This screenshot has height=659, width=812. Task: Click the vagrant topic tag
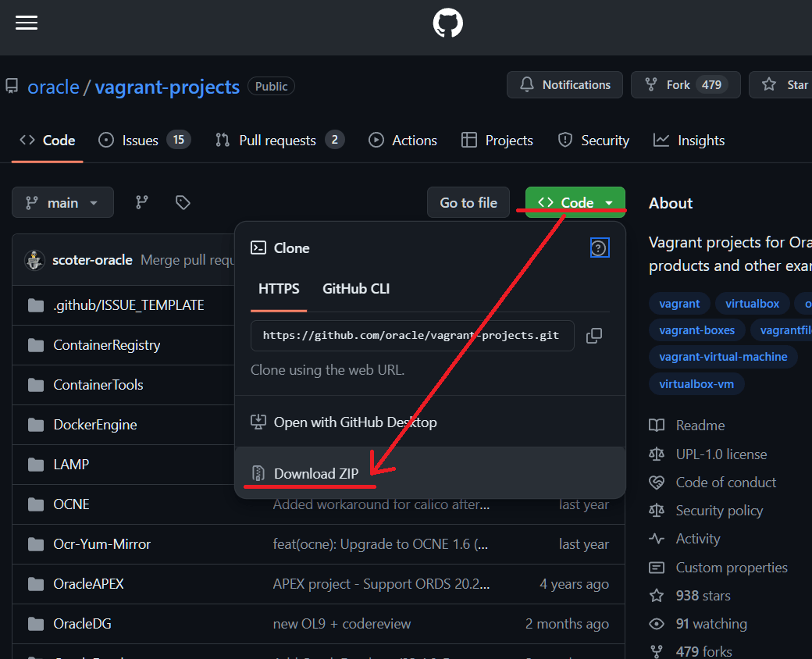point(679,304)
